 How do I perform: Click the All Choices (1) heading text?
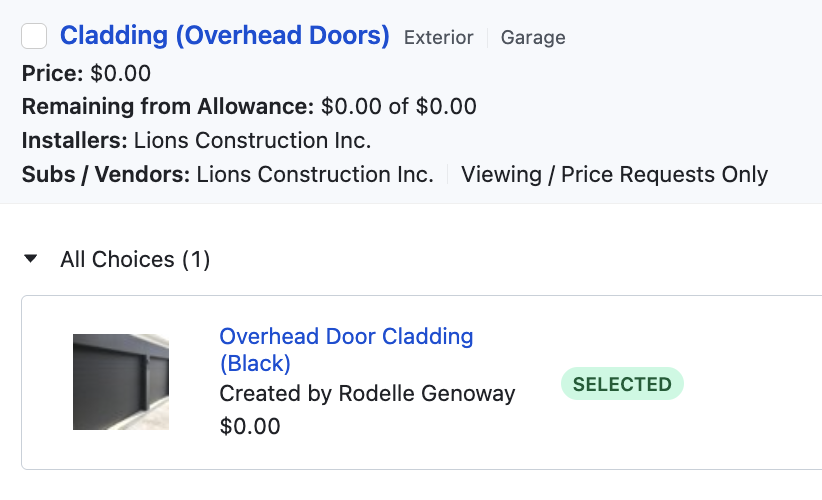pyautogui.click(x=135, y=259)
